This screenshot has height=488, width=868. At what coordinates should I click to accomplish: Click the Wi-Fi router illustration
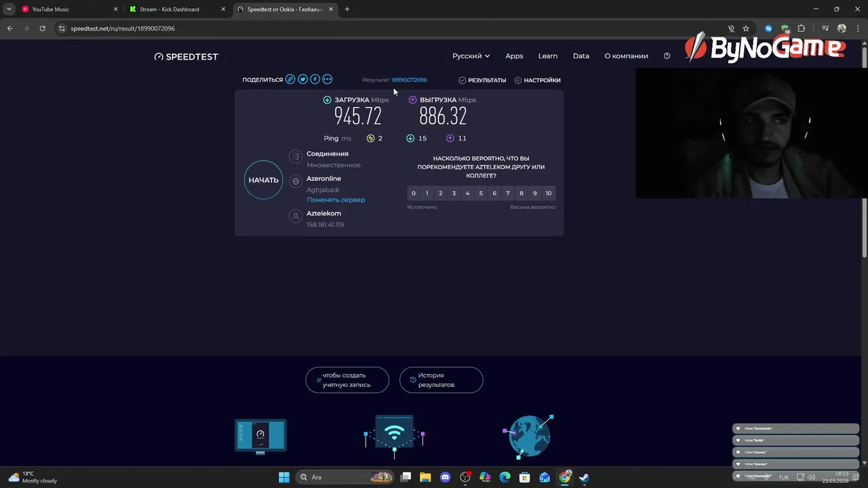pos(394,436)
